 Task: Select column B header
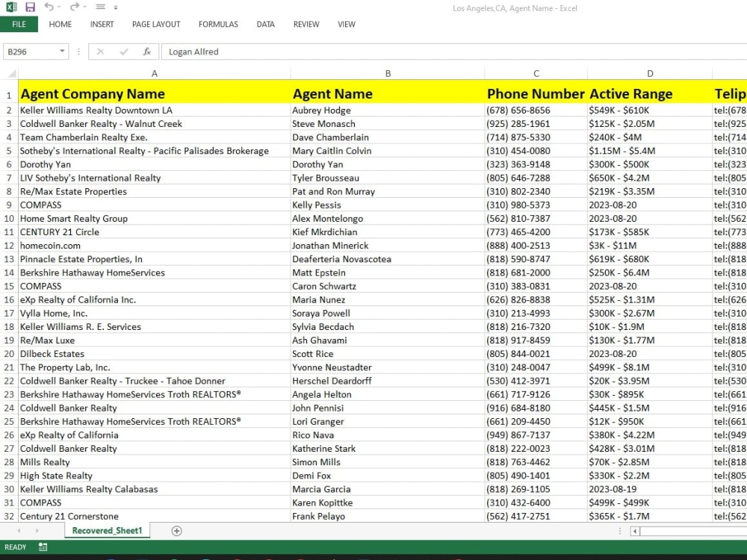tap(388, 73)
